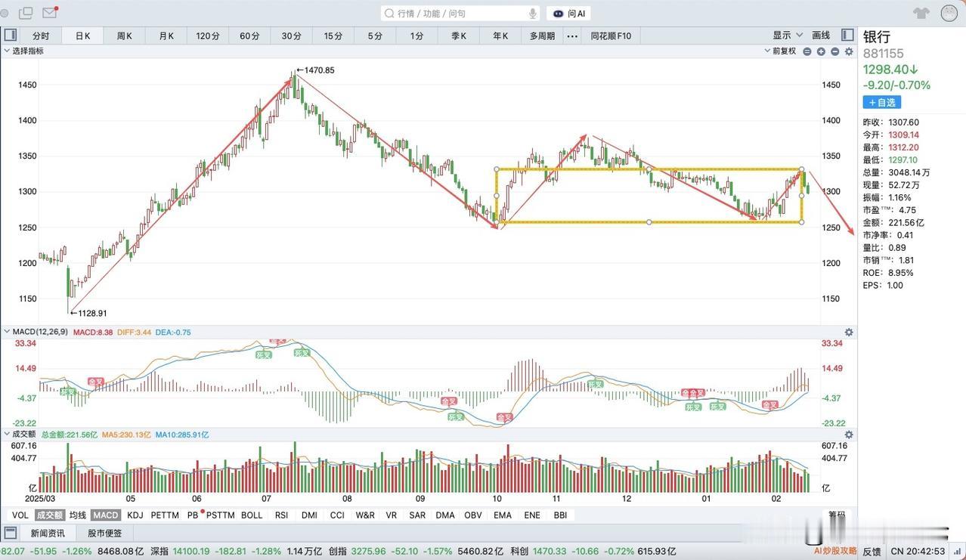Select the 15分 period tab
The width and height of the screenshot is (966, 560).
pos(333,36)
